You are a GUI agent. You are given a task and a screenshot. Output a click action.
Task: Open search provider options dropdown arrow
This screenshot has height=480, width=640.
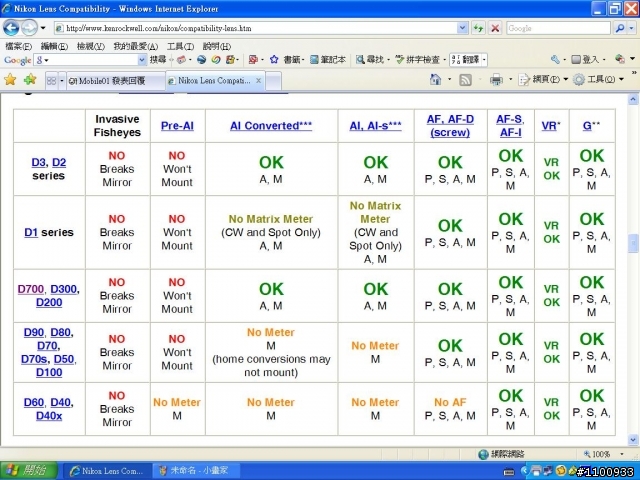pyautogui.click(x=632, y=28)
